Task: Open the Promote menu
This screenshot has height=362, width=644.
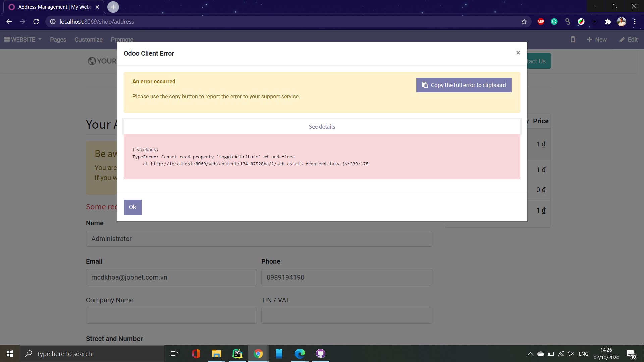Action: (122, 40)
